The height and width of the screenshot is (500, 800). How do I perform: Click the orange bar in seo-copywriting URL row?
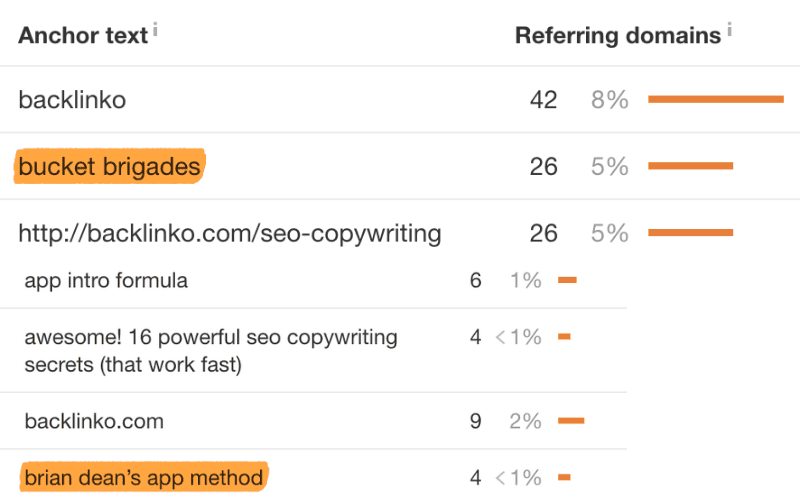pyautogui.click(x=690, y=233)
